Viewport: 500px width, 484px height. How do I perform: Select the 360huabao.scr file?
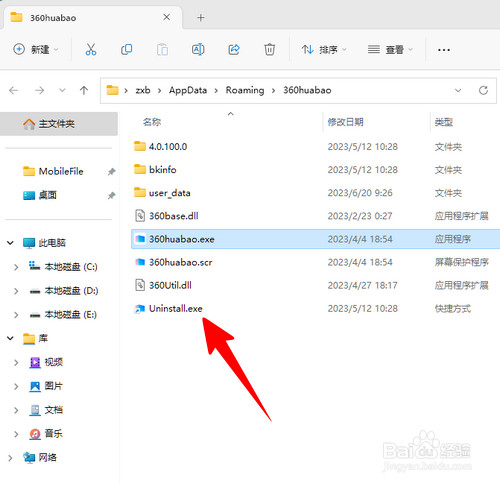(315, 262)
